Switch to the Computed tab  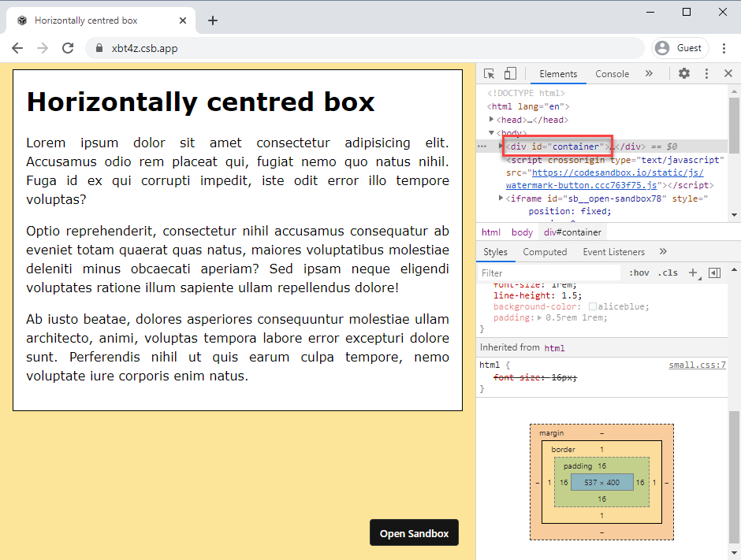pyautogui.click(x=545, y=252)
